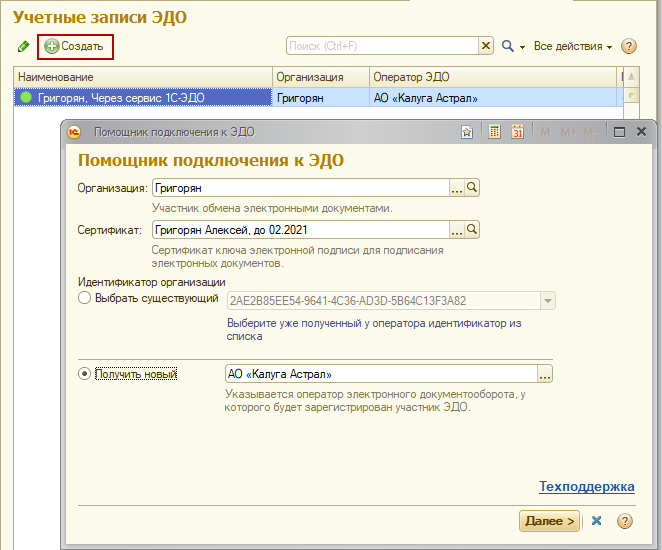Proceed with Далее > button
The width and height of the screenshot is (662, 550).
click(x=549, y=521)
